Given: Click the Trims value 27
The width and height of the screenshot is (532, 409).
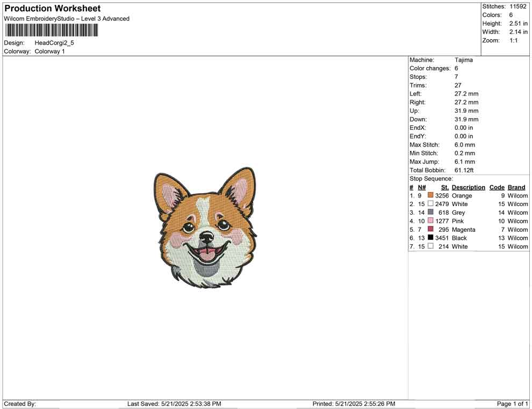Looking at the screenshot, I should click(x=458, y=85).
